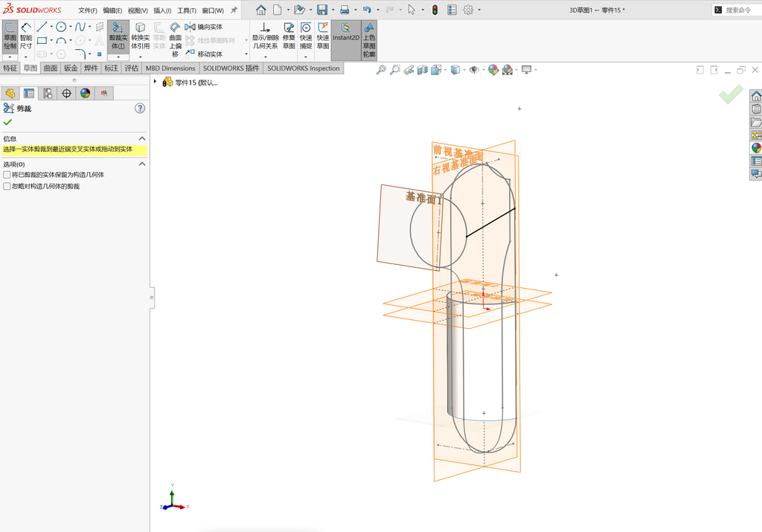762x532 pixels.
Task: Select the 智能尺寸 smart dimension tool
Action: pos(26,36)
